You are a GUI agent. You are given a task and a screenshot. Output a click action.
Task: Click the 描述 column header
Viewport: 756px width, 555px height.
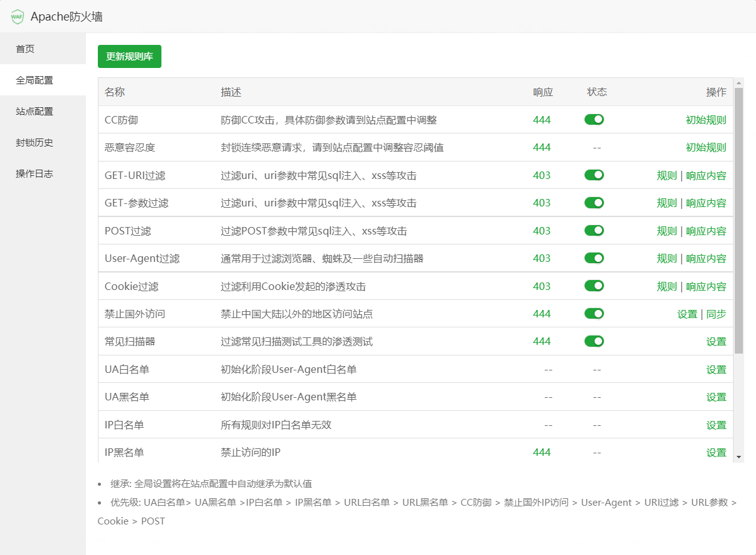tap(231, 92)
